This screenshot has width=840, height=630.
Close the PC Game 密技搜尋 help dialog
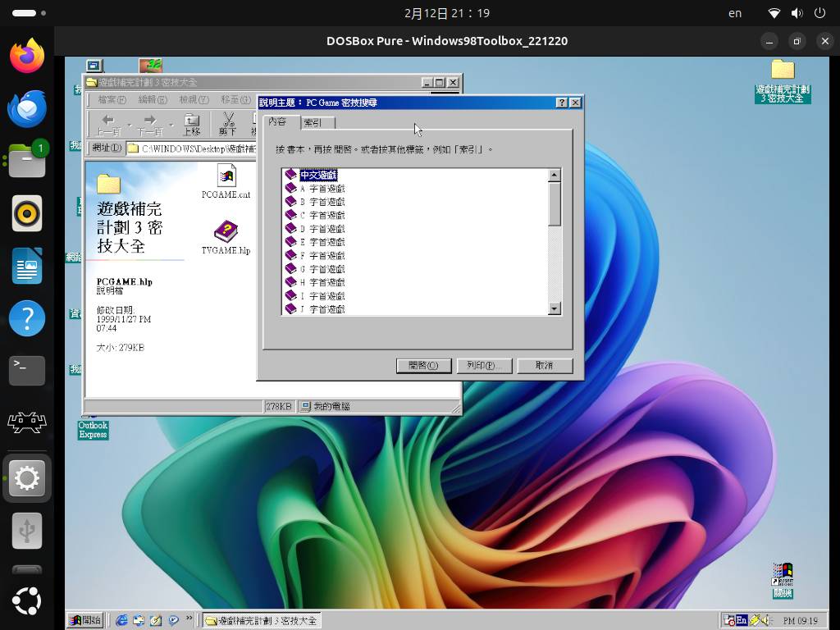tap(575, 103)
